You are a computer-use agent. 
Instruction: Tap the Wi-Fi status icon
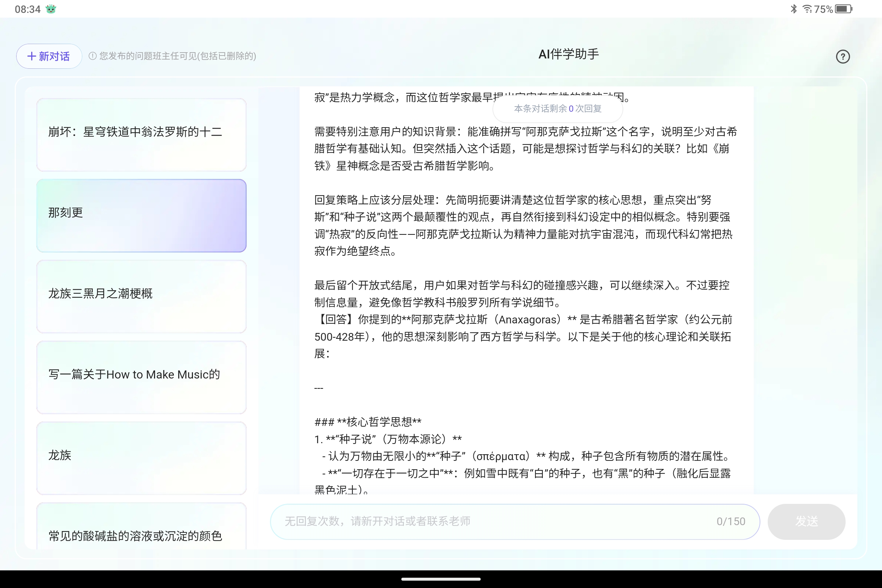pyautogui.click(x=807, y=8)
